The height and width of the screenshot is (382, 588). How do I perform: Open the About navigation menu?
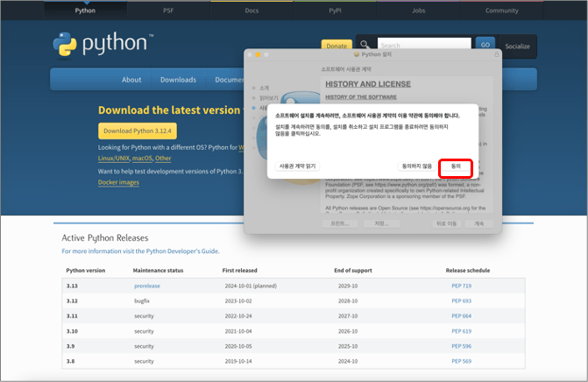pos(131,80)
